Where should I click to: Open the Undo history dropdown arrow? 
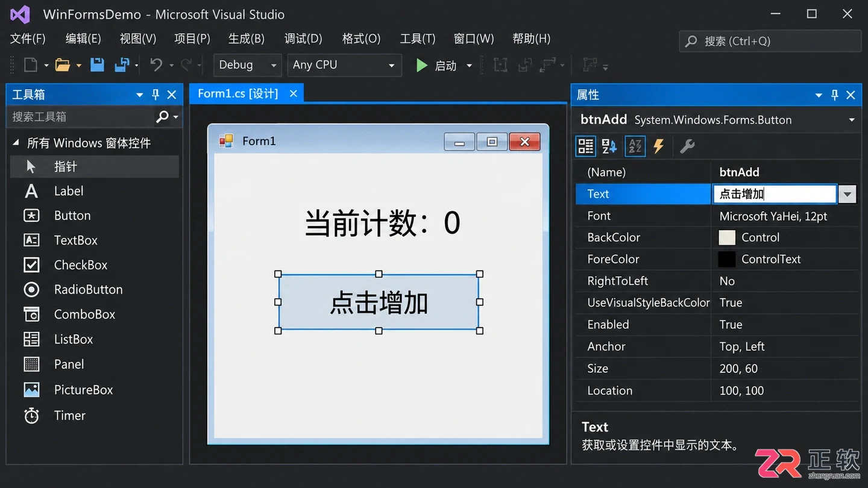[x=172, y=65]
